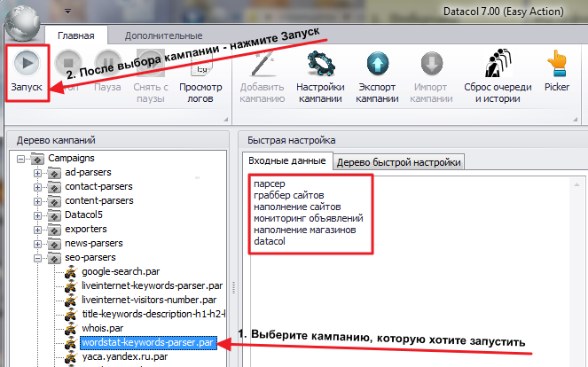This screenshot has height=367, width=588.
Task: Click the line мониторинг объявлений
Action: 309,218
